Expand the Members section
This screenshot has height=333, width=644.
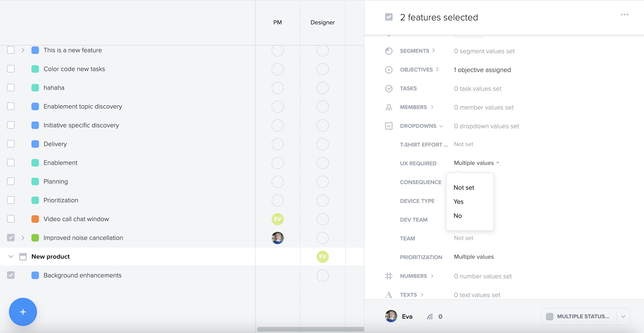(432, 107)
